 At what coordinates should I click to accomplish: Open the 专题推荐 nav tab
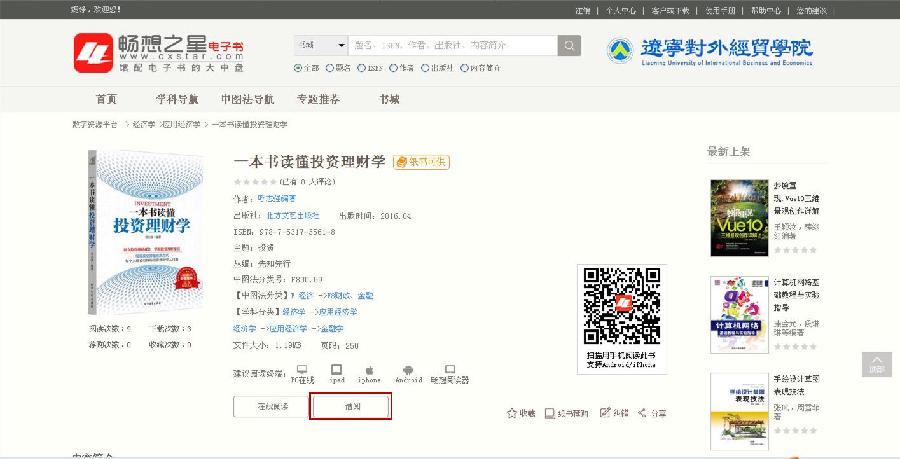319,99
